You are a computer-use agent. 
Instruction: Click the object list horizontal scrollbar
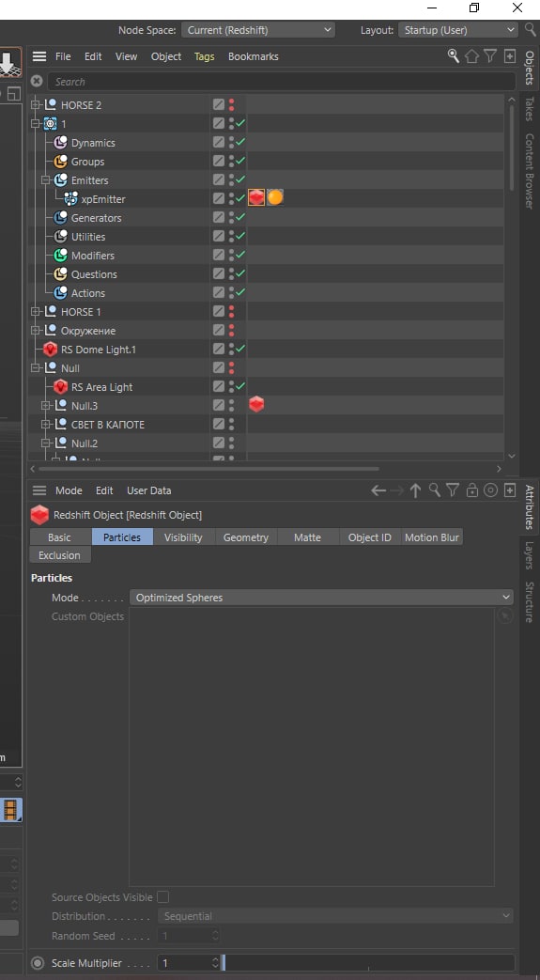pos(208,468)
